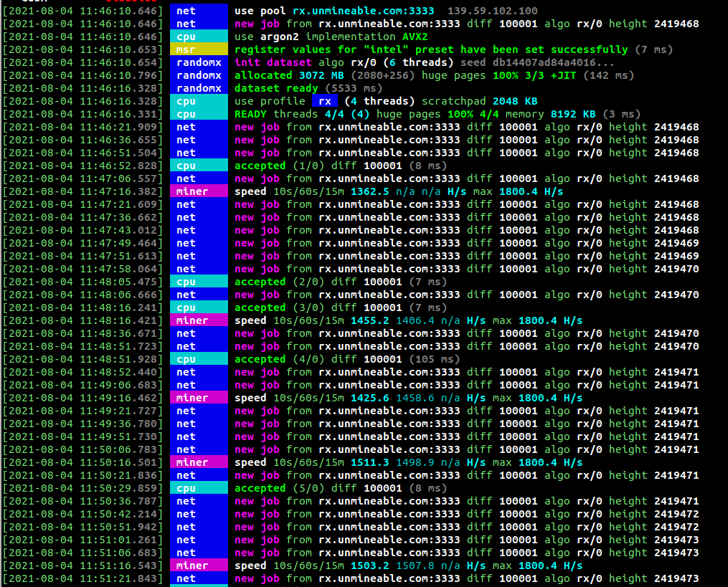Click height 2419473 on the 11:51:01.261 line
The width and height of the screenshot is (728, 587).
(676, 540)
